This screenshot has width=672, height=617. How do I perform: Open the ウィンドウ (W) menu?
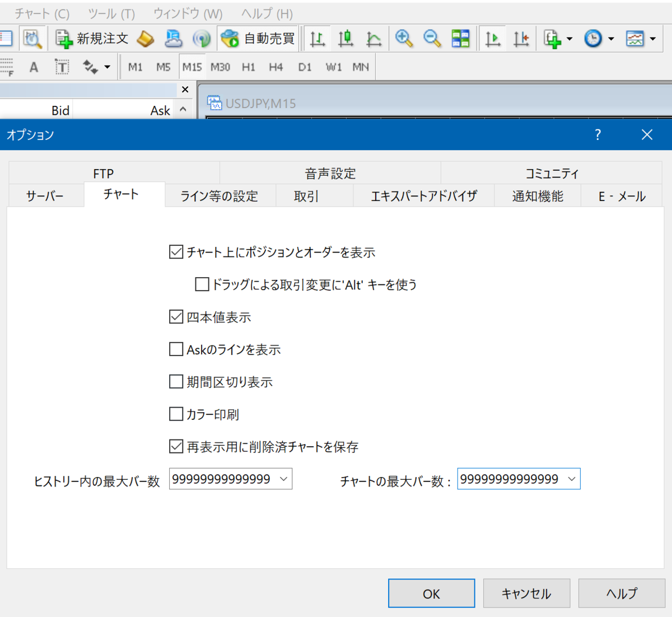click(x=188, y=13)
